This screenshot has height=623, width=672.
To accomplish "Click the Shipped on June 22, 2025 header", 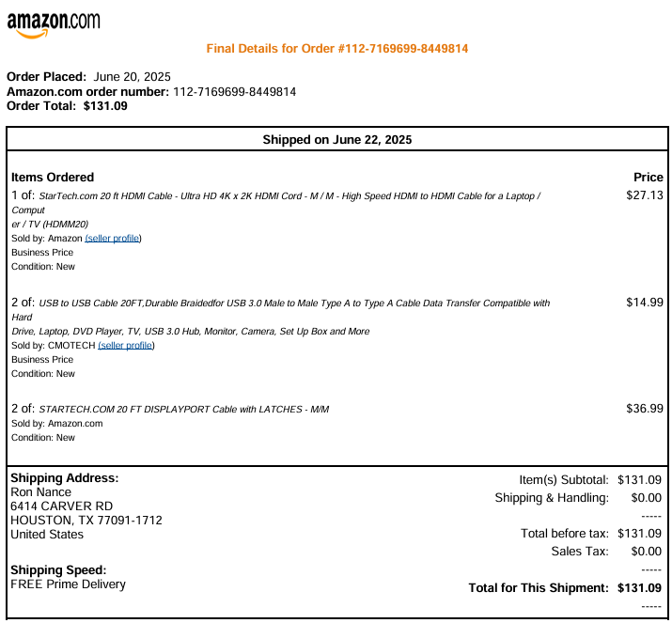I will [x=336, y=140].
